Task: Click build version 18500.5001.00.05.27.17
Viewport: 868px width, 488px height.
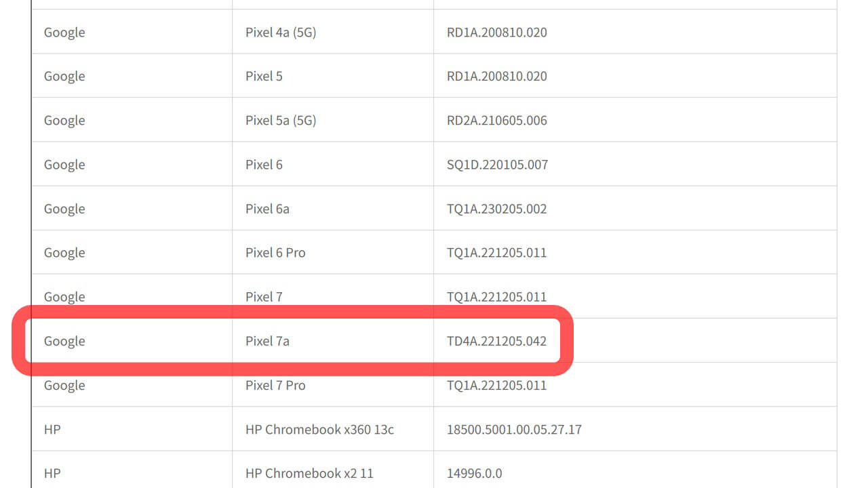Action: (514, 429)
